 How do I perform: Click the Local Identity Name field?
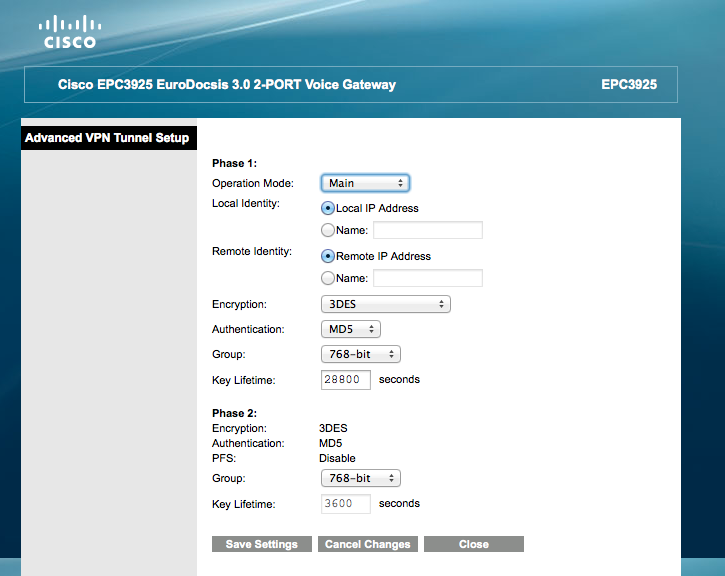pyautogui.click(x=428, y=230)
